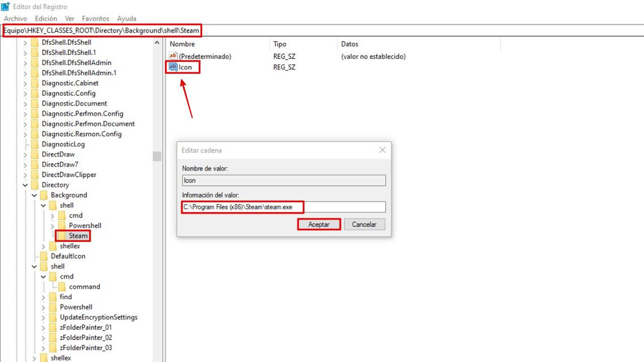Collapse the Directory key
The height and width of the screenshot is (362, 644).
click(x=25, y=185)
